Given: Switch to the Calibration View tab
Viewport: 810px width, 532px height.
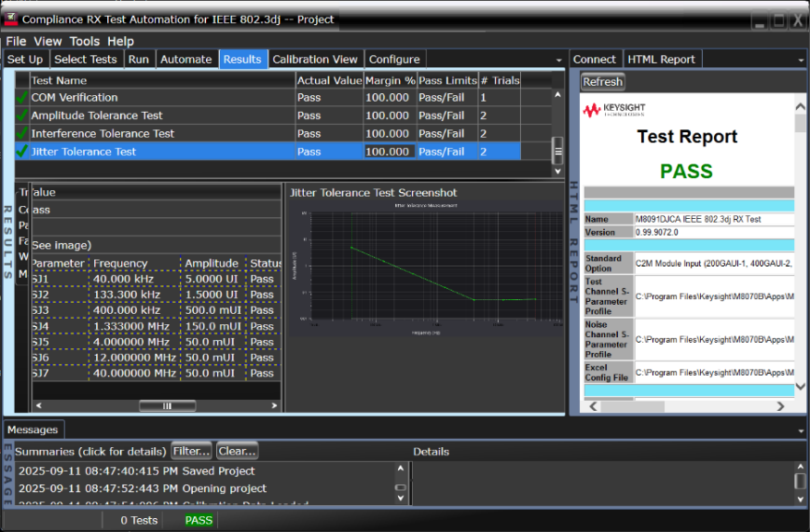Looking at the screenshot, I should pyautogui.click(x=314, y=59).
